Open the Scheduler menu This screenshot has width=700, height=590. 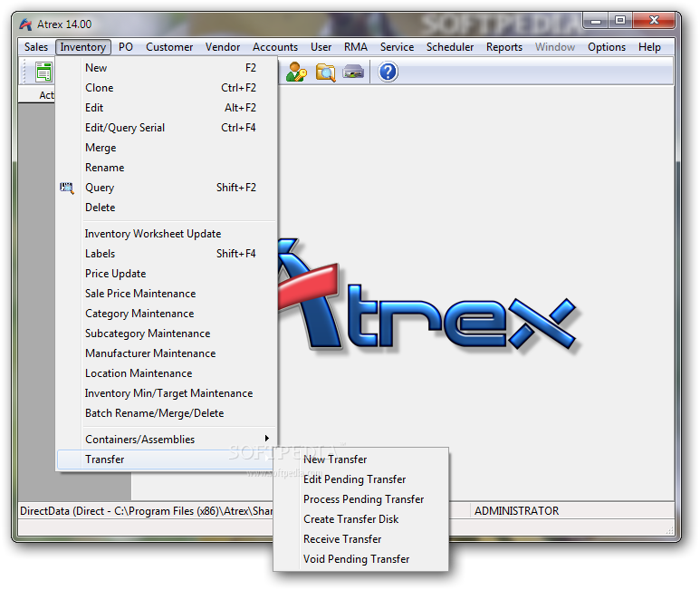(x=450, y=47)
